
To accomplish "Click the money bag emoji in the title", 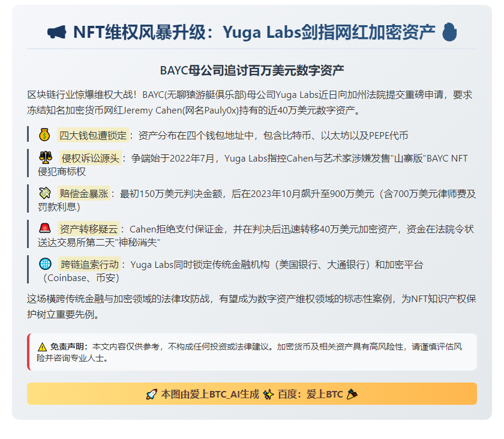I will (449, 32).
